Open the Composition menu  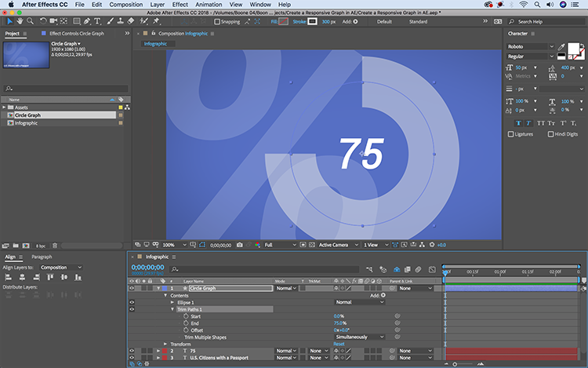point(125,5)
